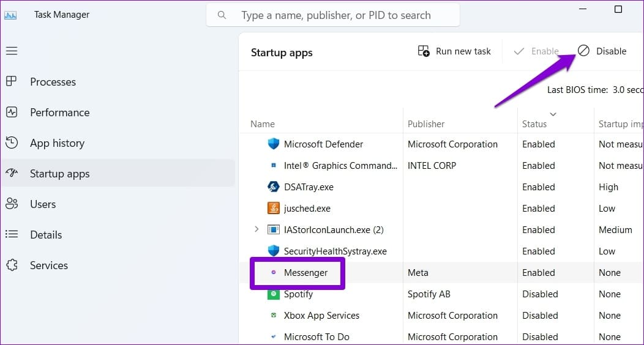644x345 pixels.
Task: Sort by the Startup impact column header
Action: (x=620, y=124)
